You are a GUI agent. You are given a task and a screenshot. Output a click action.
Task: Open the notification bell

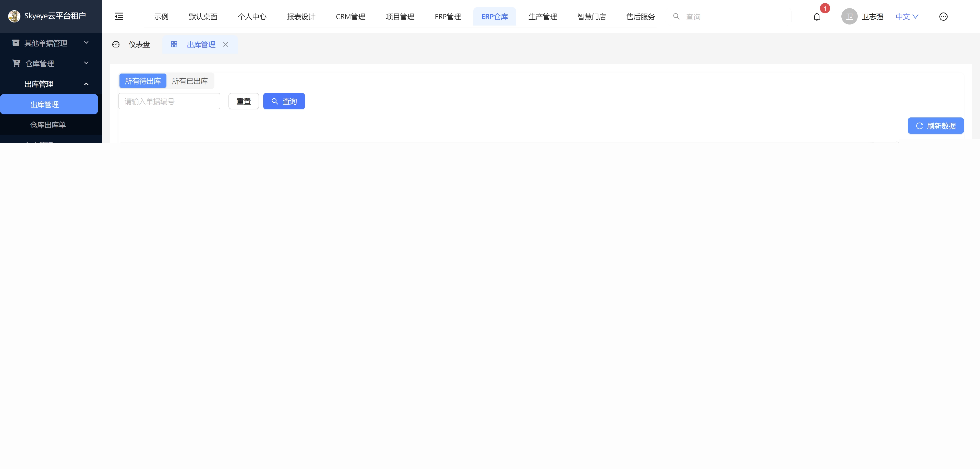click(816, 17)
